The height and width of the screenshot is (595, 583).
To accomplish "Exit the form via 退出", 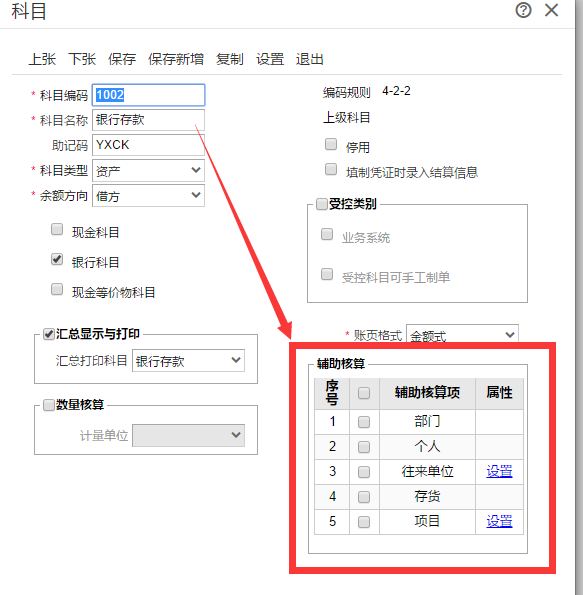I will click(x=310, y=59).
